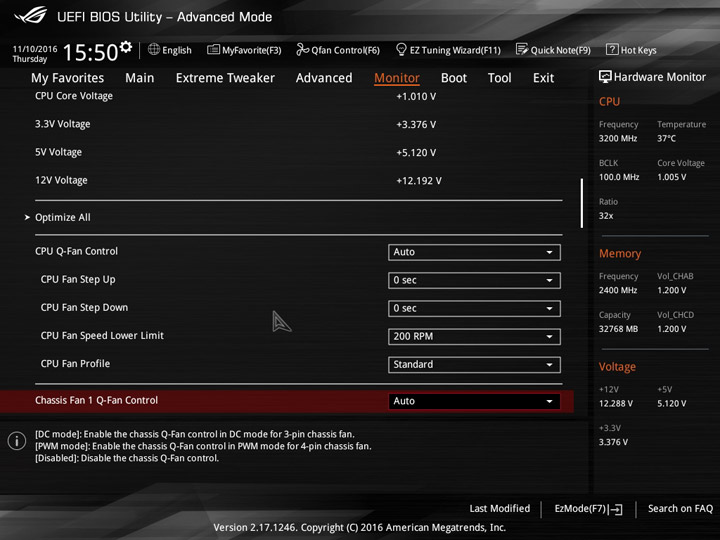Click the 100.0 MHz BCLK value

(619, 177)
